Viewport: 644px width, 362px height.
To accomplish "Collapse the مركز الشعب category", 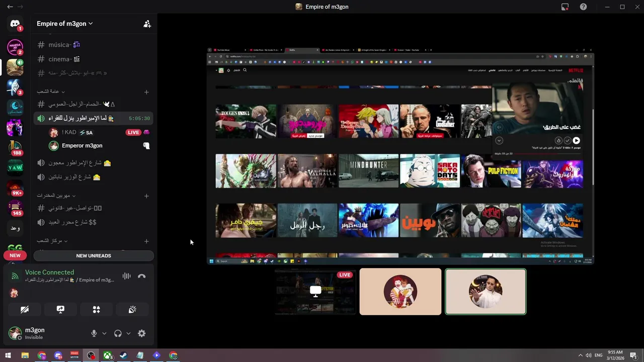I will click(x=52, y=241).
